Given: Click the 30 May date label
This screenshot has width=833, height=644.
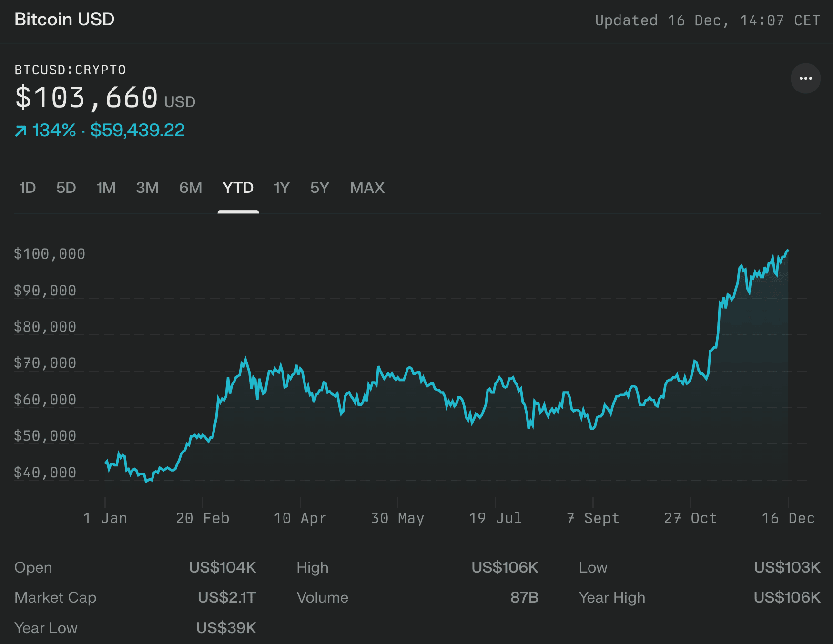Looking at the screenshot, I should tap(398, 518).
